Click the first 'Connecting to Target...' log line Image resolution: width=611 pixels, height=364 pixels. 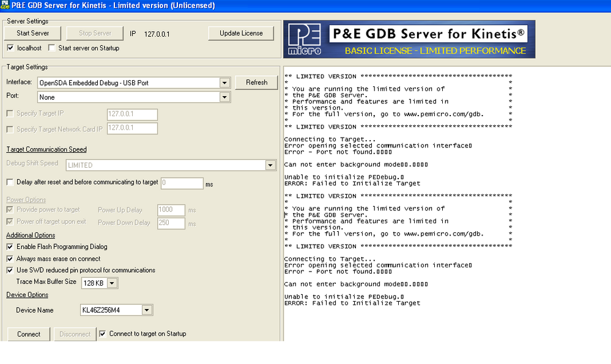(330, 139)
